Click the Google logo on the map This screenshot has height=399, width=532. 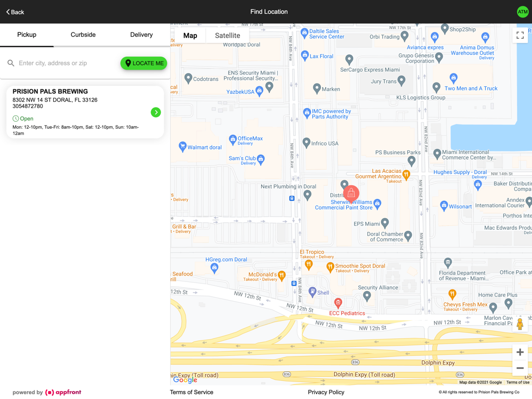pos(185,380)
